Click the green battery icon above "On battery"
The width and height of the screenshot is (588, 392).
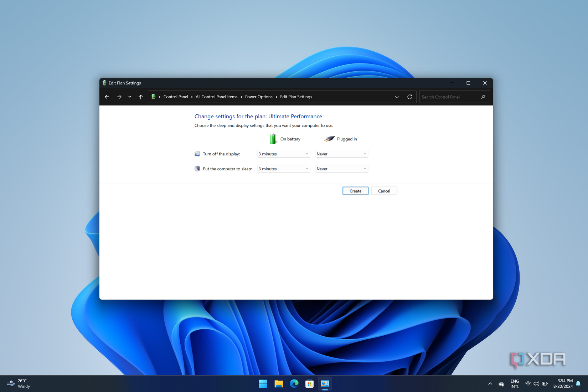[273, 139]
